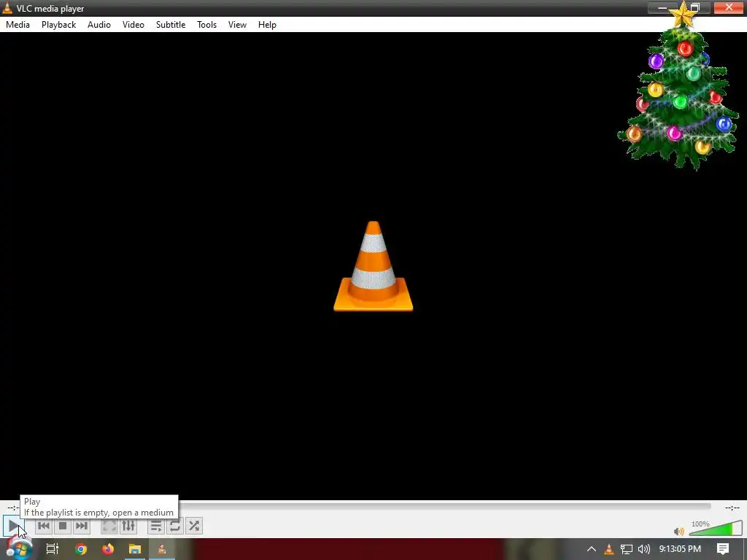Click the VLC cone in title bar
This screenshot has width=747, height=560.
coord(7,8)
